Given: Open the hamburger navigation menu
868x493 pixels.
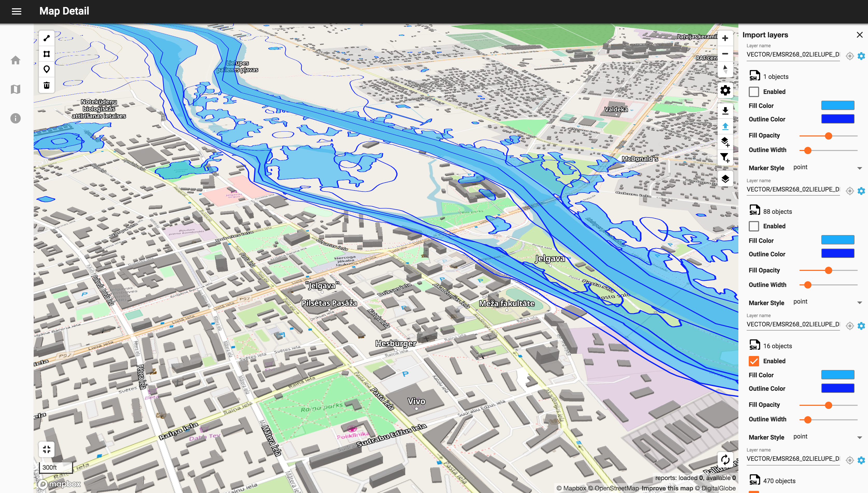Looking at the screenshot, I should 16,11.
